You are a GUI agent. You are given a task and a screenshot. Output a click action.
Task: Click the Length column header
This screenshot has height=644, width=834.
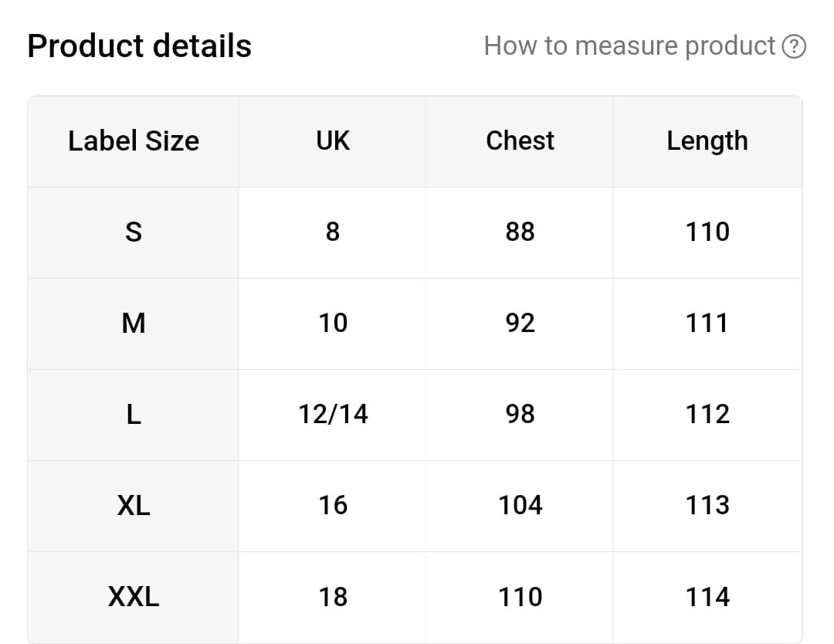point(707,141)
